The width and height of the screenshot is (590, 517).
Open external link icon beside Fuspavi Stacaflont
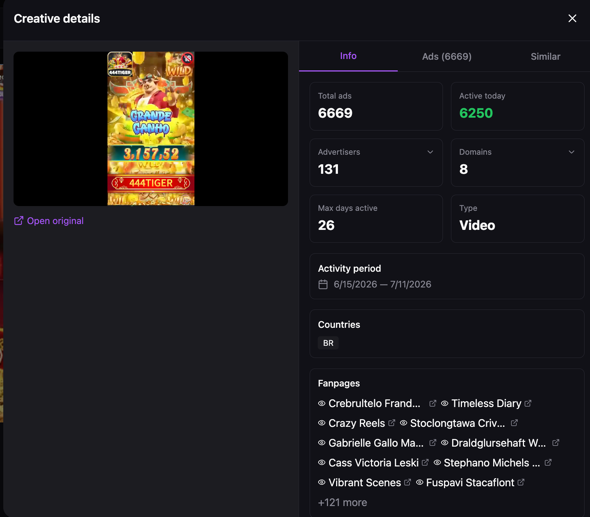[520, 482]
